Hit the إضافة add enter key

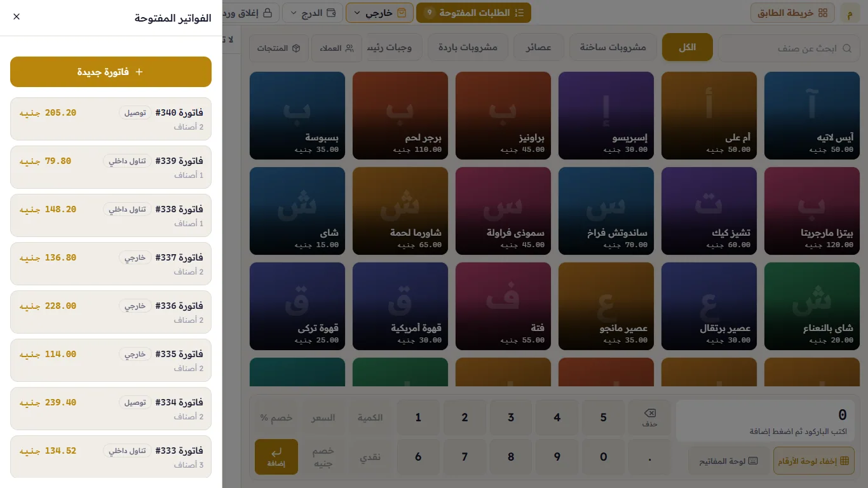[276, 457]
